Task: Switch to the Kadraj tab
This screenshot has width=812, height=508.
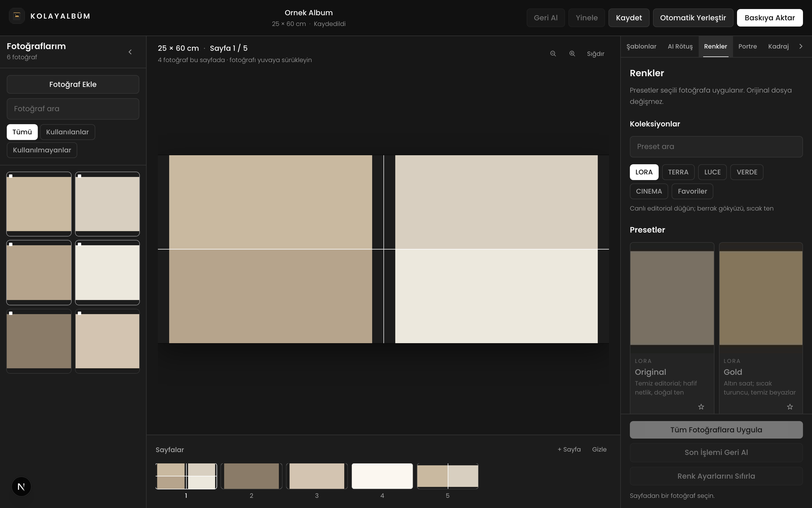Action: click(x=778, y=46)
